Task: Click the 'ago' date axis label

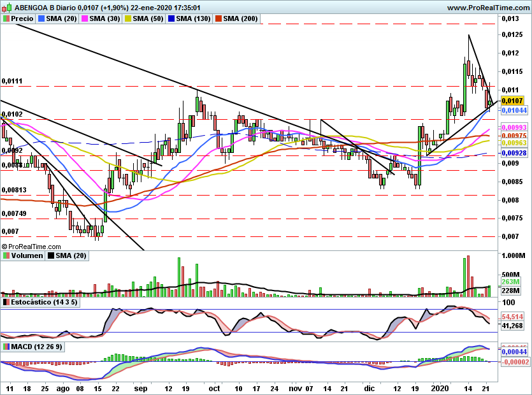Action: tap(63, 389)
